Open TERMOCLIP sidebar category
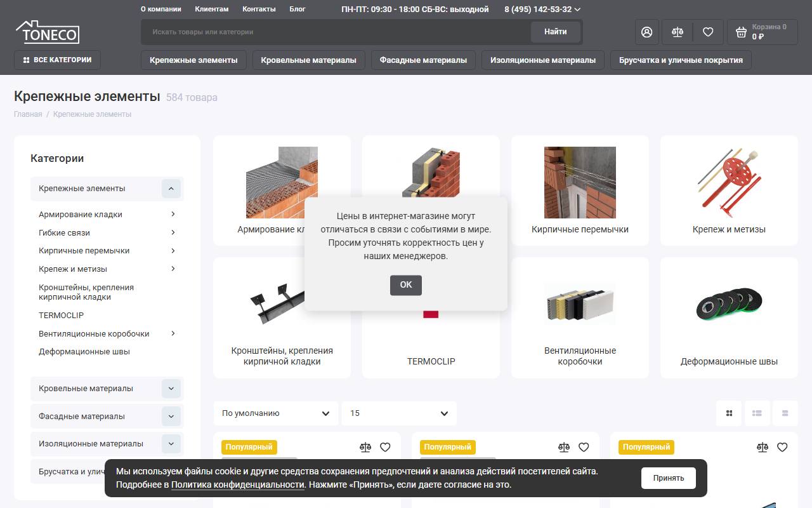 click(x=61, y=315)
